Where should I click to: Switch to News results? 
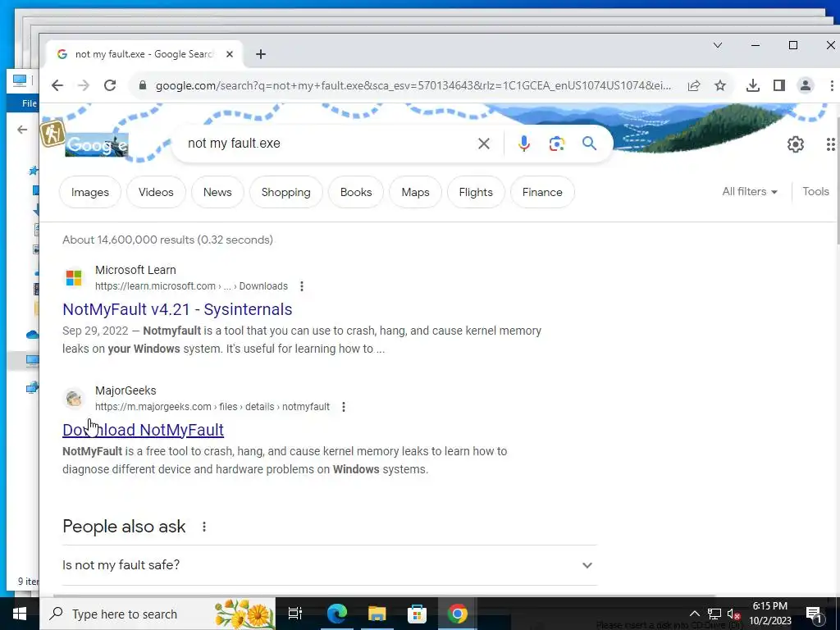(x=217, y=192)
